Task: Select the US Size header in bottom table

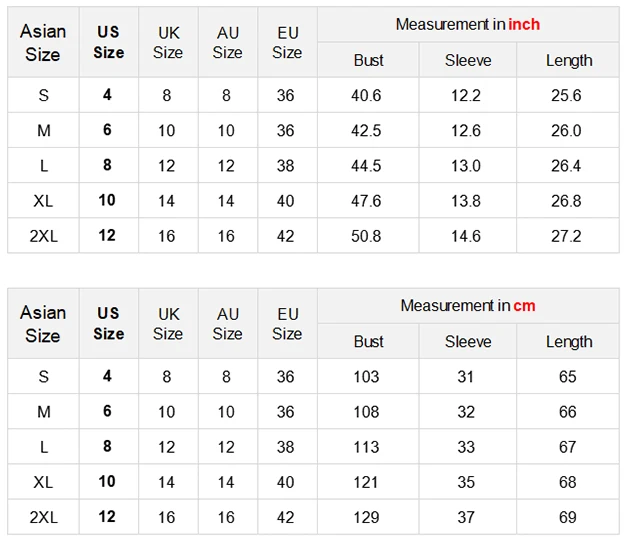Action: pos(108,324)
